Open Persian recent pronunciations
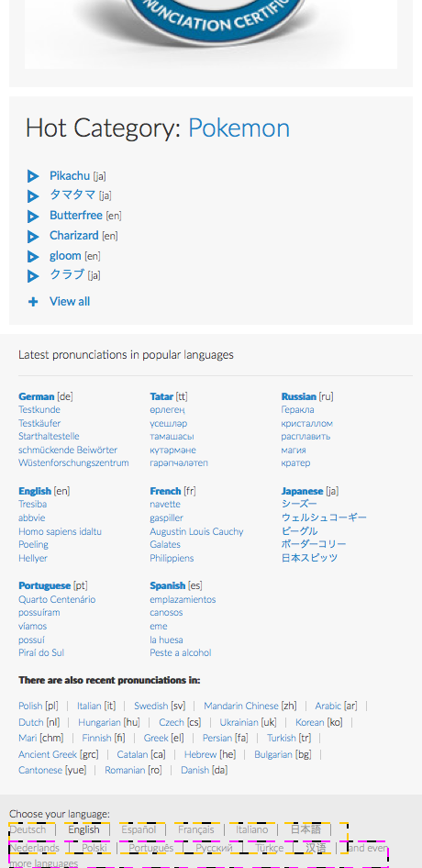The width and height of the screenshot is (422, 868). tap(217, 738)
